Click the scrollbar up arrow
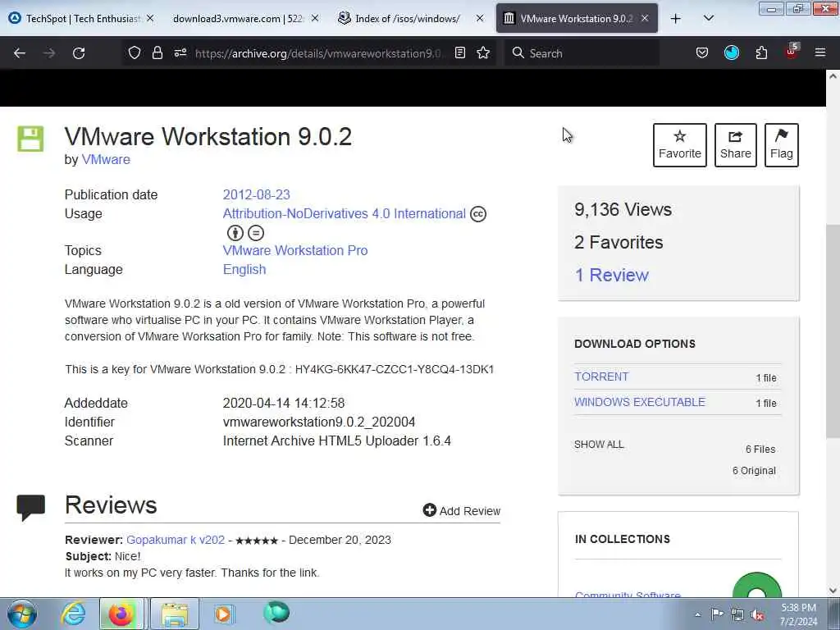The image size is (840, 630). (833, 76)
